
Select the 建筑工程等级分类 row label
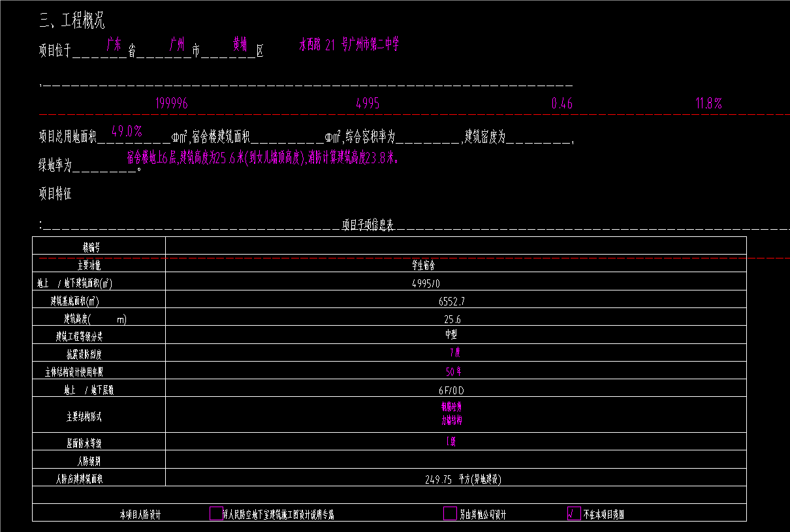coord(79,337)
